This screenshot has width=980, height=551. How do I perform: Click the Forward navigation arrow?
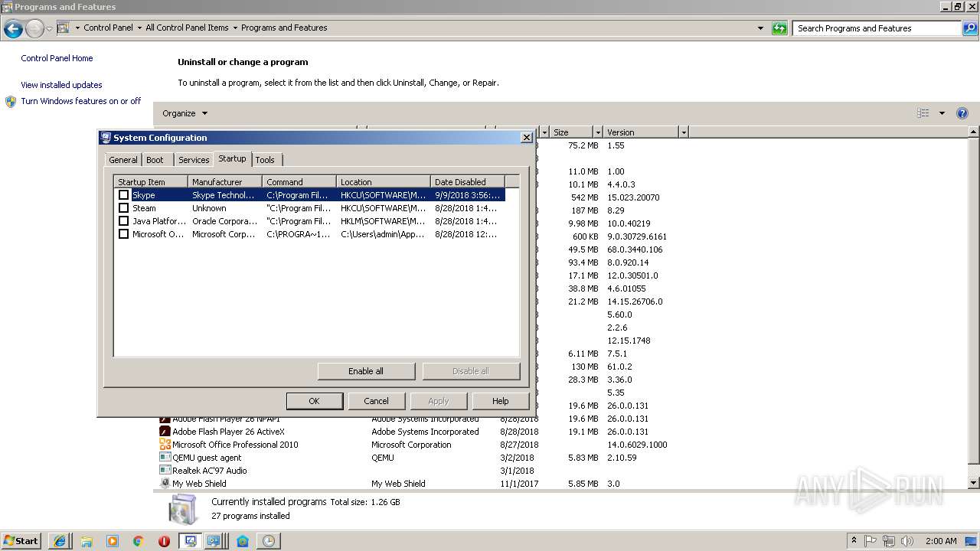pos(34,29)
